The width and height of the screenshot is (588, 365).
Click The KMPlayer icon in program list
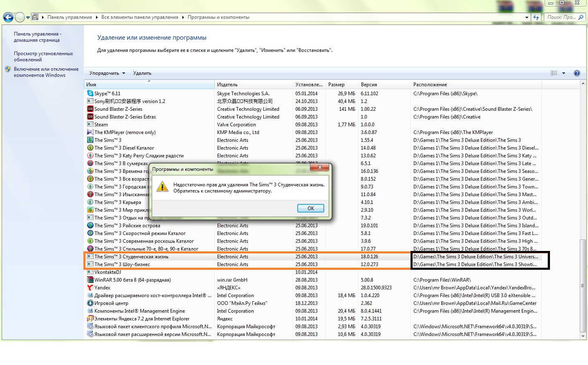(90, 132)
